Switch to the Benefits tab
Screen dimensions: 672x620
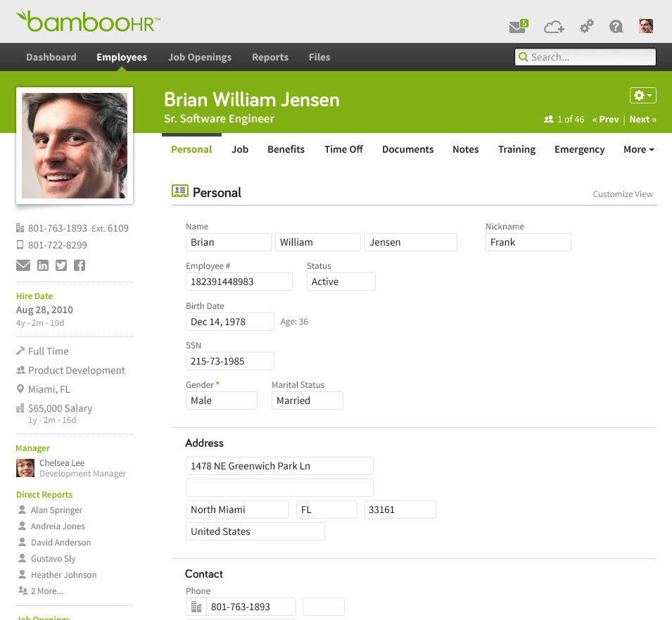click(x=286, y=149)
